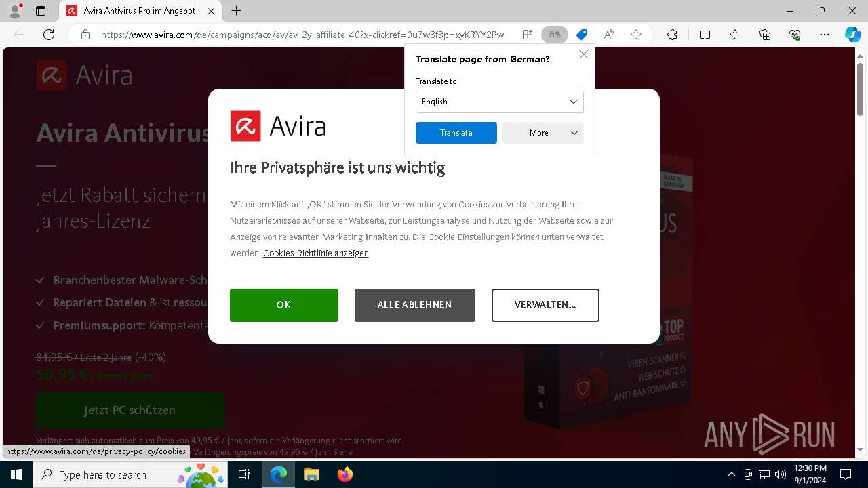This screenshot has width=868, height=488.
Task: Start Read aloud from address bar
Action: pos(609,35)
